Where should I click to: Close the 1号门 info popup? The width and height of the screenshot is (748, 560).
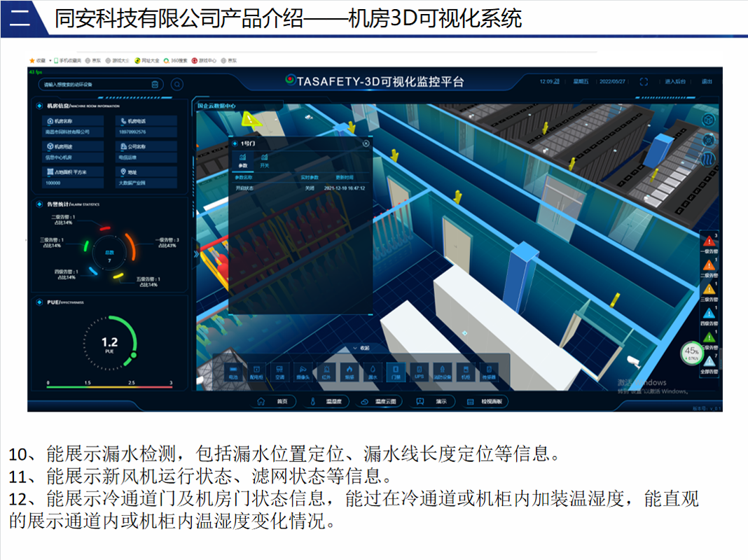point(366,143)
